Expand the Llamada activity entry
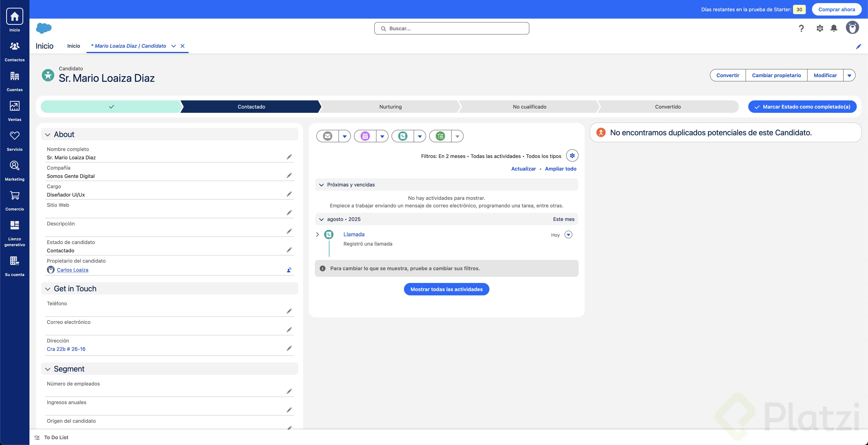 [317, 235]
